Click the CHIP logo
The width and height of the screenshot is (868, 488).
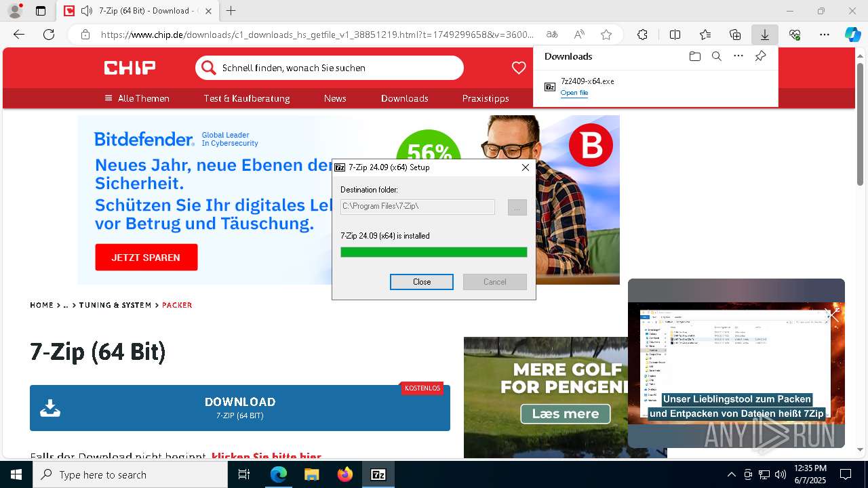(x=130, y=67)
